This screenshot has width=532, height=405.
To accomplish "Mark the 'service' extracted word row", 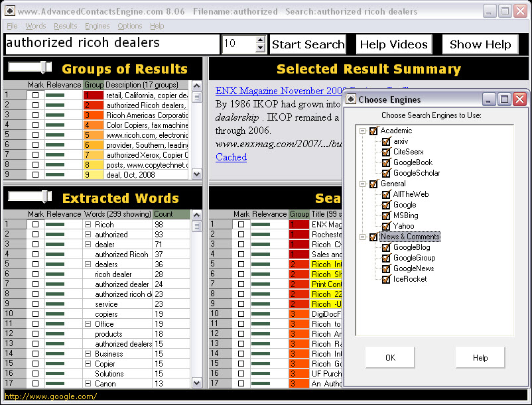I will coord(35,304).
